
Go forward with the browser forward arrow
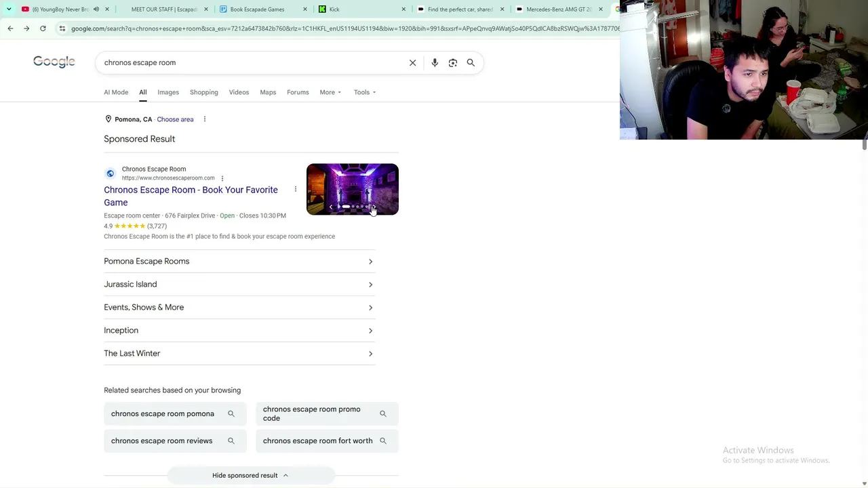(26, 28)
